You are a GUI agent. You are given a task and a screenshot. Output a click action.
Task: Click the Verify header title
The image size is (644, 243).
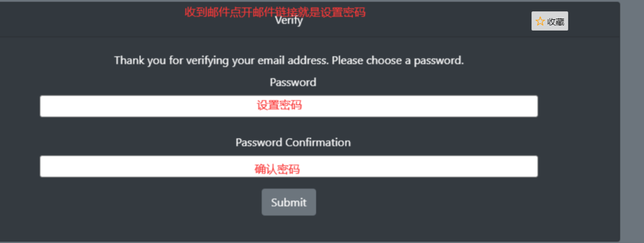pyautogui.click(x=289, y=20)
